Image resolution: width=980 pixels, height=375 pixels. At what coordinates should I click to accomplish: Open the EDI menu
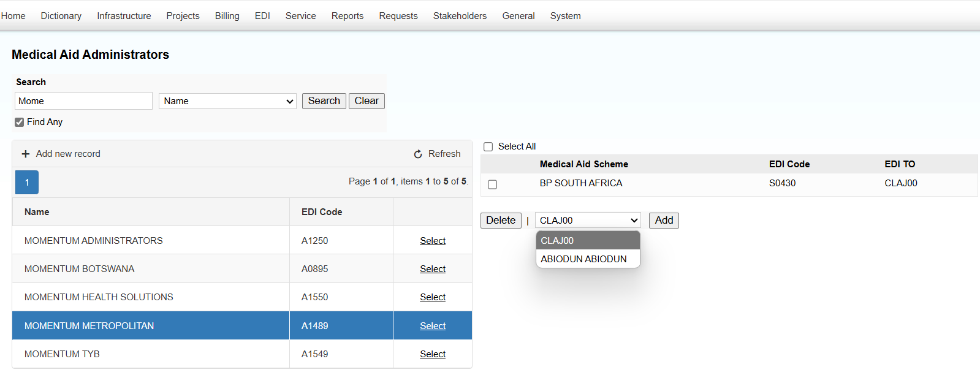262,16
